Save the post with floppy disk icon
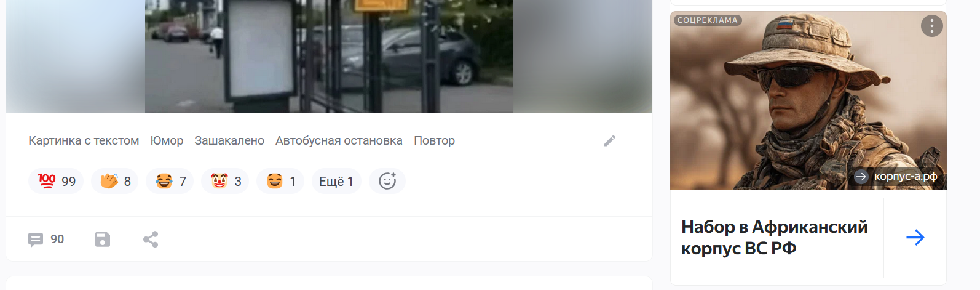This screenshot has width=980, height=290. [103, 239]
